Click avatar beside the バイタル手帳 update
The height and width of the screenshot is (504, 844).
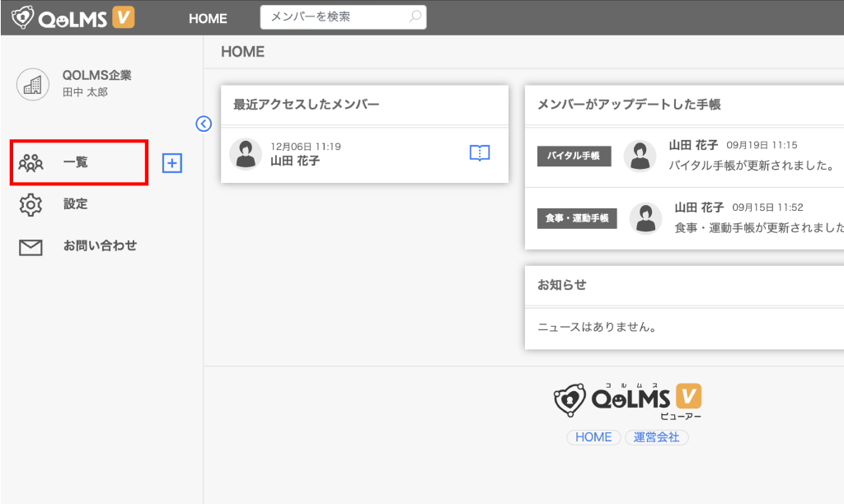click(640, 156)
